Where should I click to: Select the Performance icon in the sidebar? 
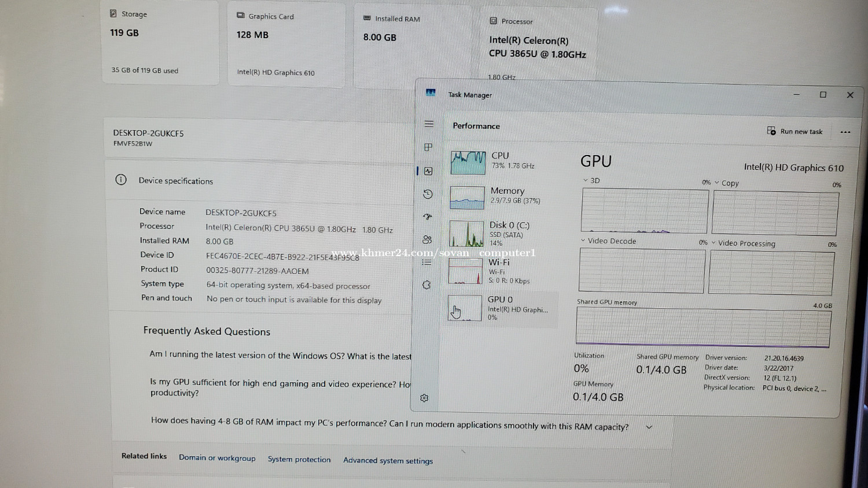point(428,171)
